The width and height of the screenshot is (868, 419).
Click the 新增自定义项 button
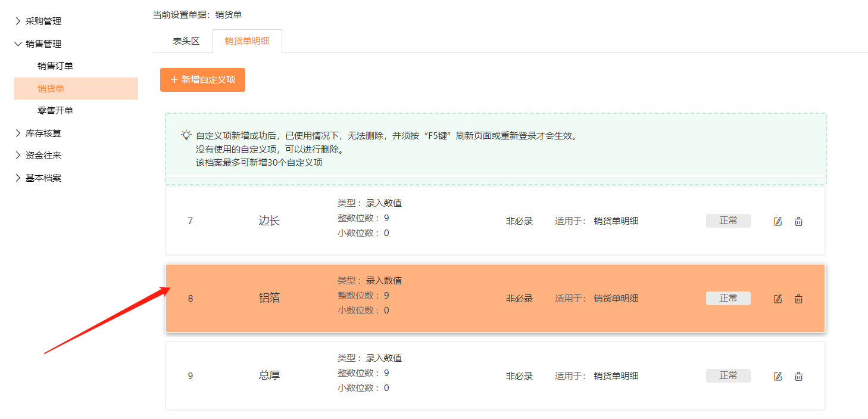click(202, 79)
